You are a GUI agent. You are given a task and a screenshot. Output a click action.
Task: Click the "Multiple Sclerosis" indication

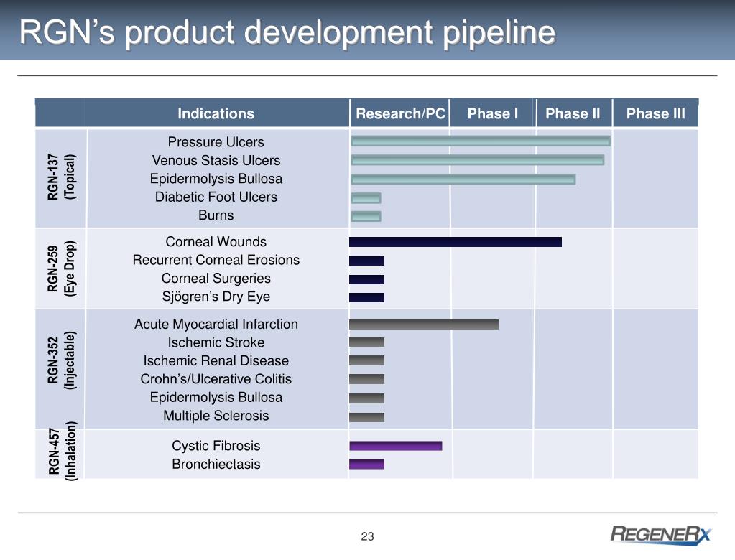point(216,415)
